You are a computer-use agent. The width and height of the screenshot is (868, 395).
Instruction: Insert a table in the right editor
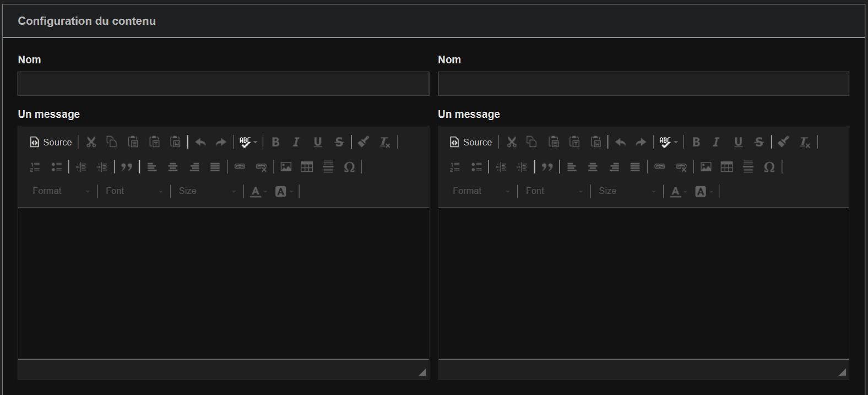click(727, 167)
